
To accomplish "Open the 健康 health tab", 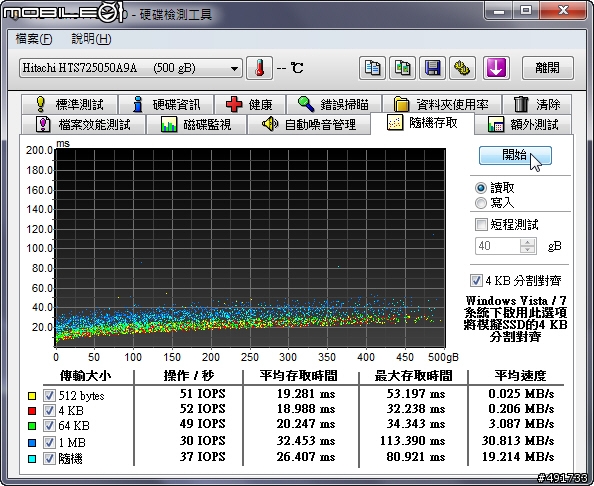I will [250, 104].
